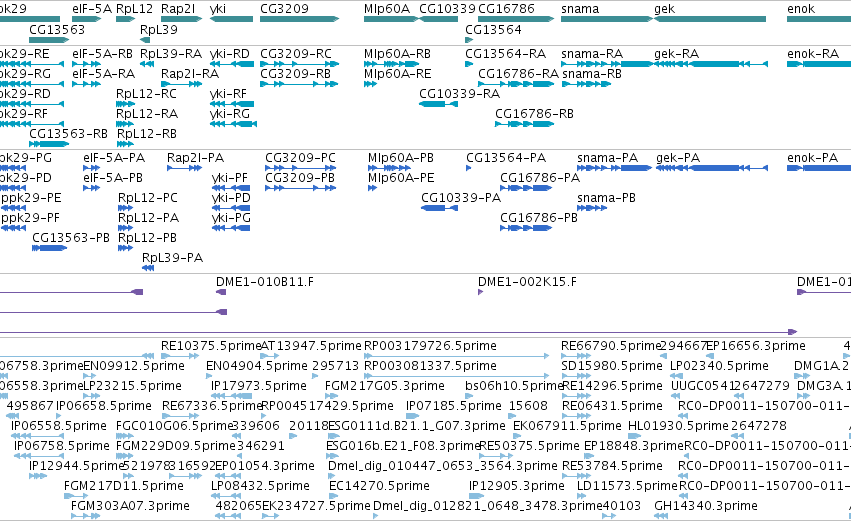Open transcript yki-RD label
Image resolution: width=851 pixels, height=521 pixels.
[230, 54]
